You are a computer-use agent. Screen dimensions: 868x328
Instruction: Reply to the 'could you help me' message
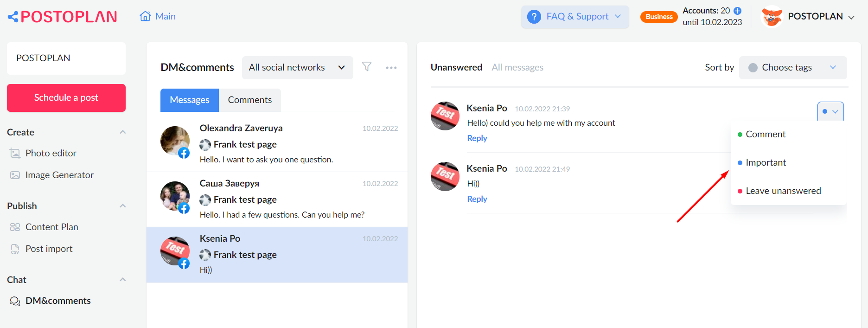coord(477,138)
